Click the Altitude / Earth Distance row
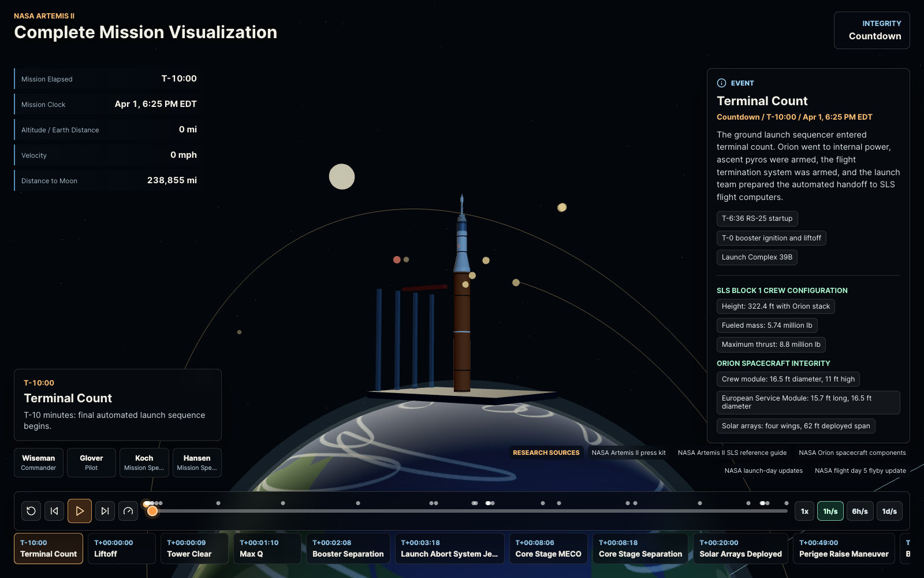This screenshot has width=924, height=578. (109, 129)
